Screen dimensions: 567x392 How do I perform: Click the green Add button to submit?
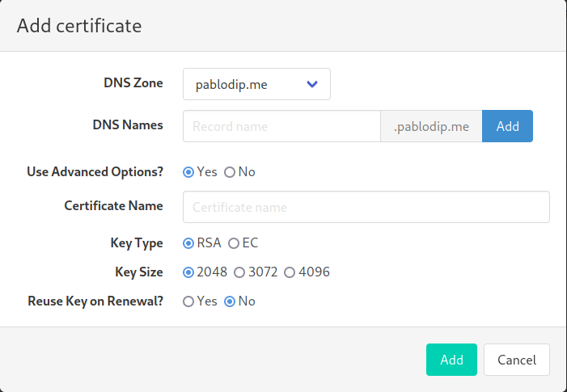coord(451,360)
